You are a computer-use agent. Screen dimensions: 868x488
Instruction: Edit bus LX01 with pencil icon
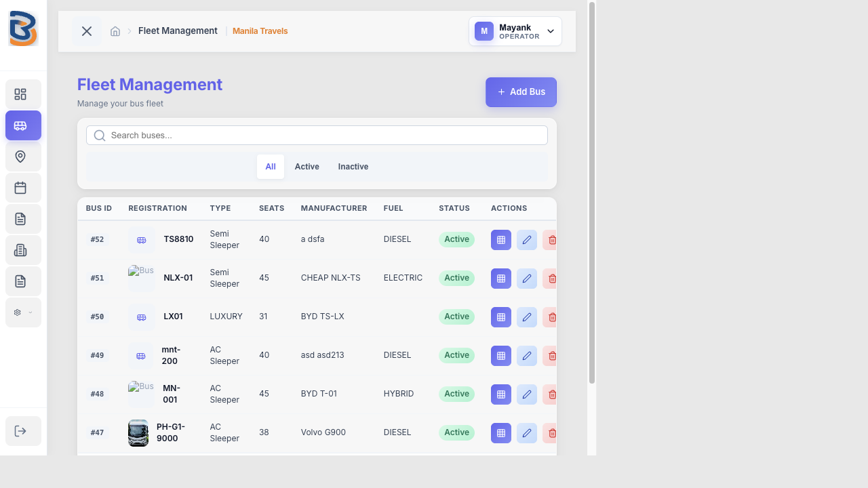pyautogui.click(x=527, y=317)
